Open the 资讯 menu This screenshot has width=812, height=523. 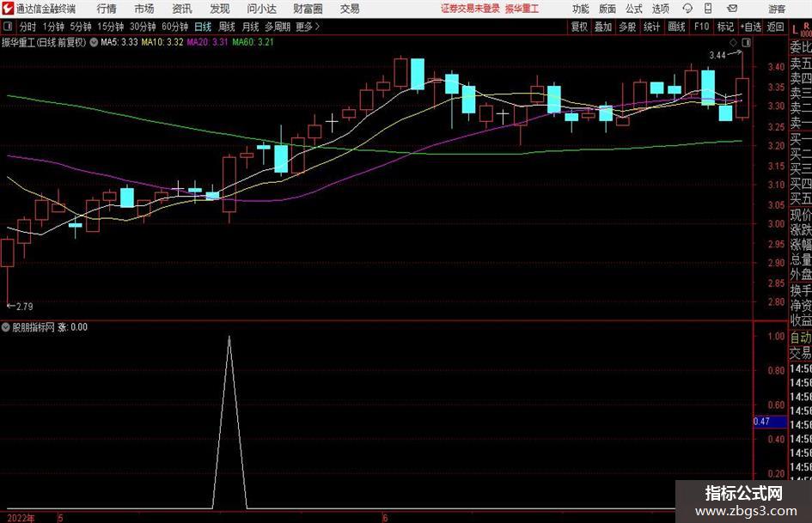(182, 9)
